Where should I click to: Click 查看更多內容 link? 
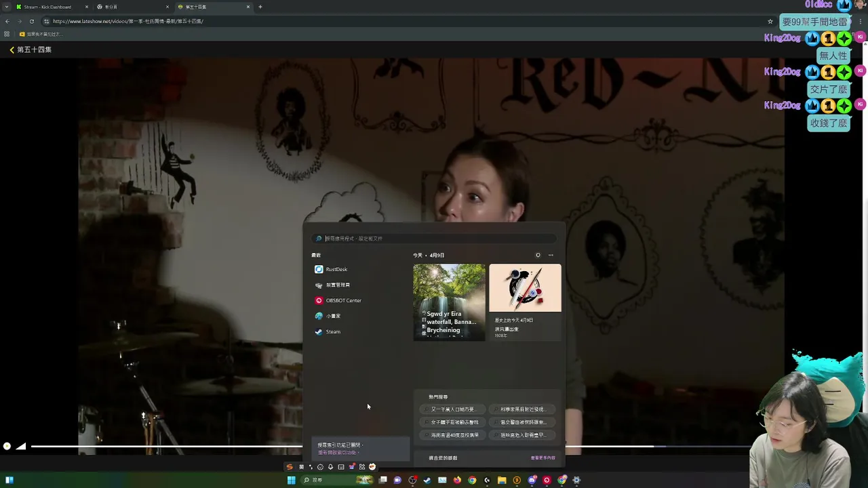(542, 458)
